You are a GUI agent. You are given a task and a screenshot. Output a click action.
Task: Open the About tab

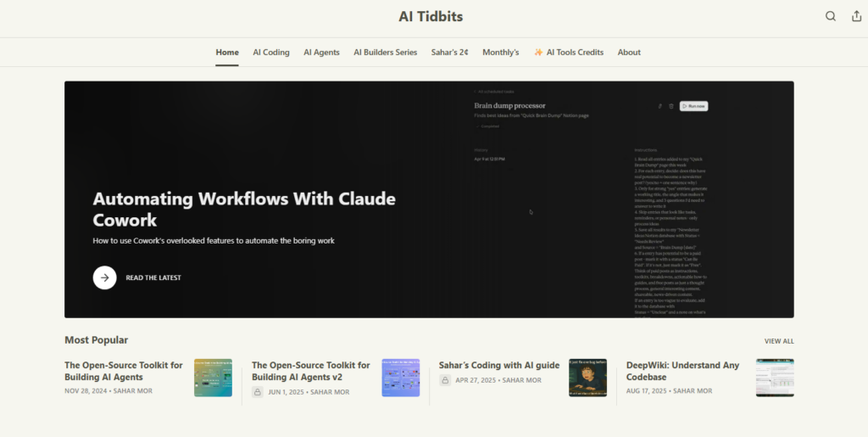pos(629,52)
